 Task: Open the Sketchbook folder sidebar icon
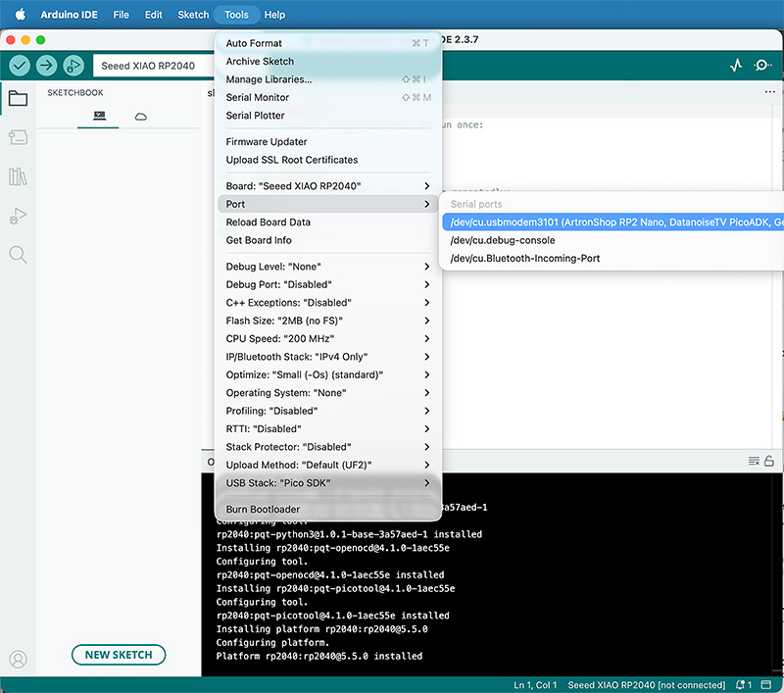click(18, 98)
